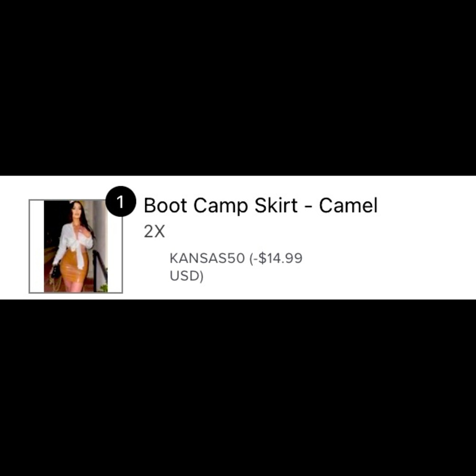Tap the word Camel in the title
This screenshot has height=476, width=476.
tap(348, 206)
